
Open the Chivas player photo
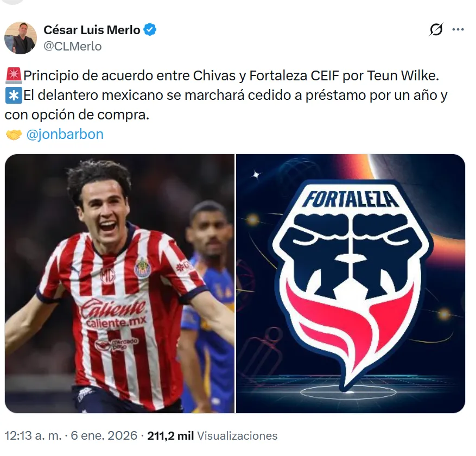tap(119, 283)
